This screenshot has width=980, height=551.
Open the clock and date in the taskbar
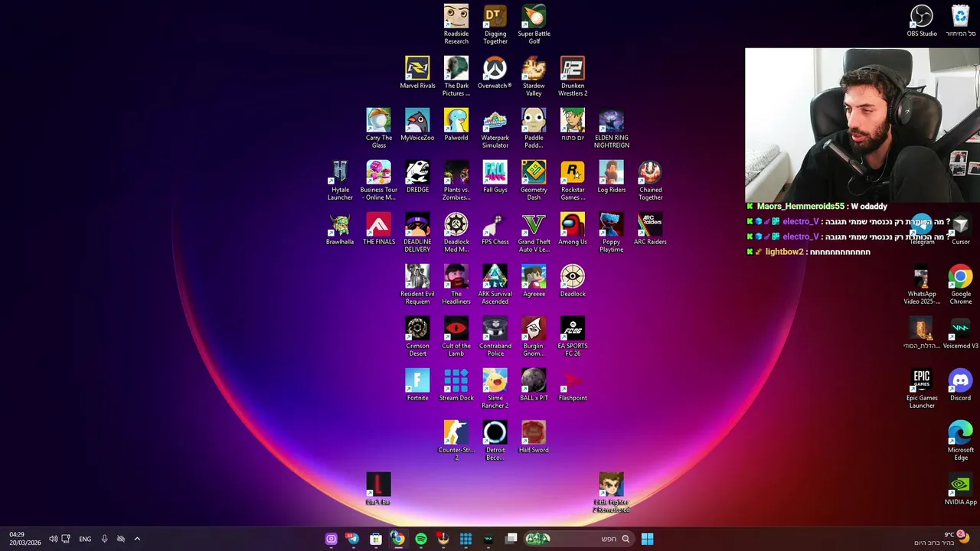25,539
